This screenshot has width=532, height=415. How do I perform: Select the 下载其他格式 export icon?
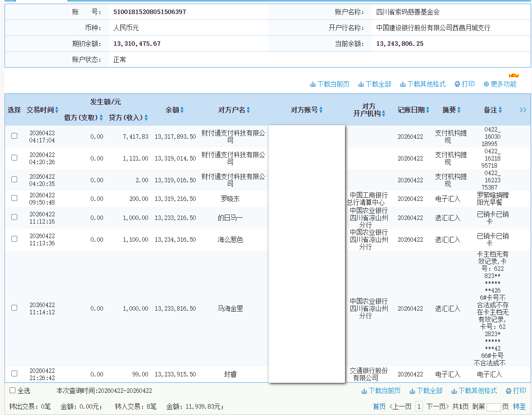402,84
